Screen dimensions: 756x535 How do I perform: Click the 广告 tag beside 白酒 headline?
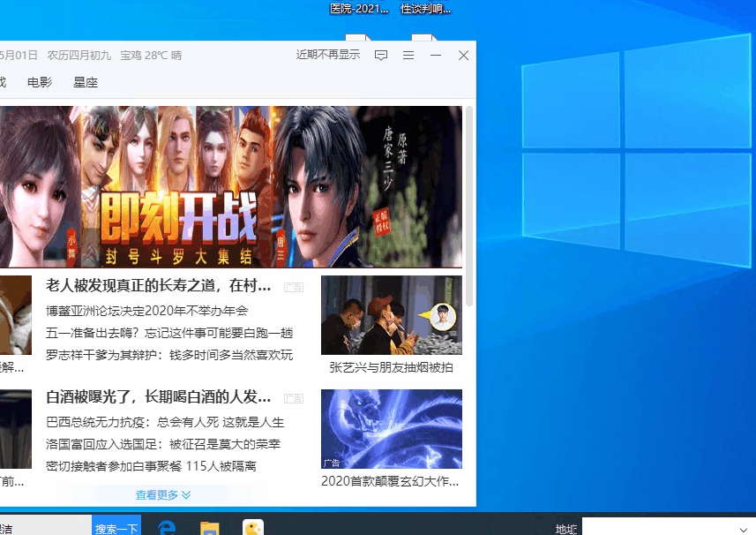pyautogui.click(x=294, y=398)
